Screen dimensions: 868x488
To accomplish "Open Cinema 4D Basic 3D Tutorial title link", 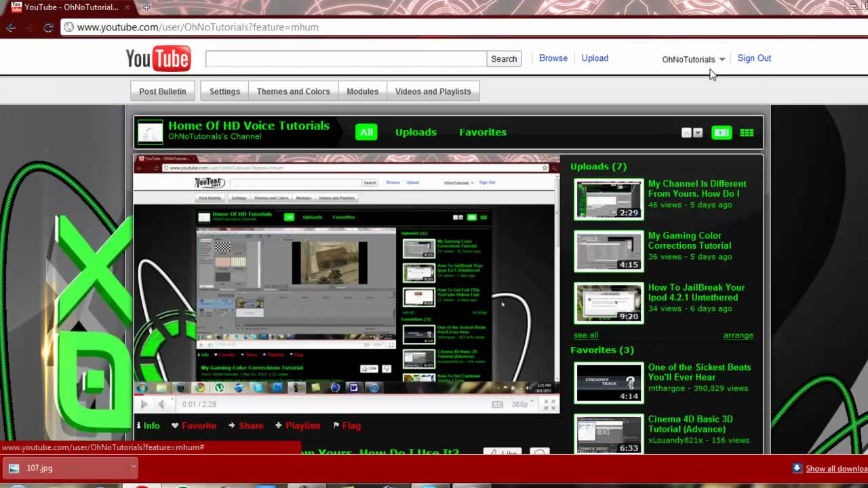I will (x=690, y=424).
